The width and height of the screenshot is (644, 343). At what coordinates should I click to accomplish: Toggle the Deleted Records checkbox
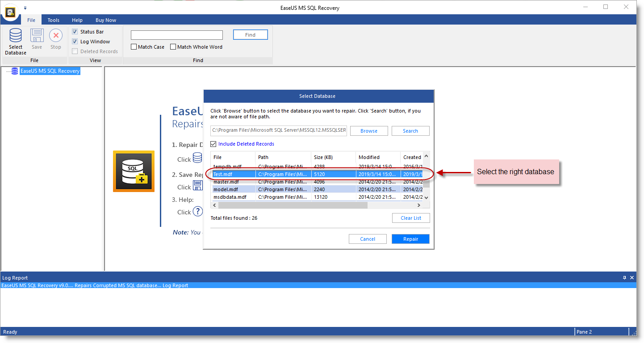pyautogui.click(x=75, y=51)
